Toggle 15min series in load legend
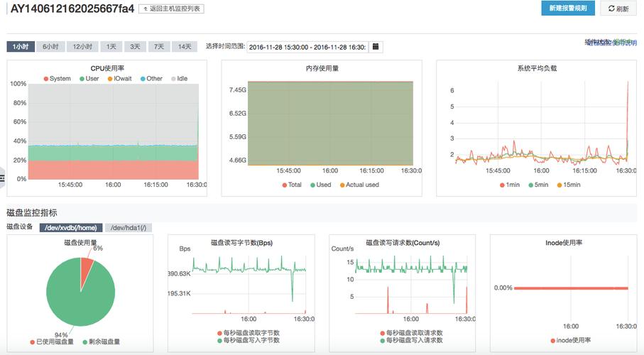This screenshot has width=644, height=355. (x=569, y=185)
